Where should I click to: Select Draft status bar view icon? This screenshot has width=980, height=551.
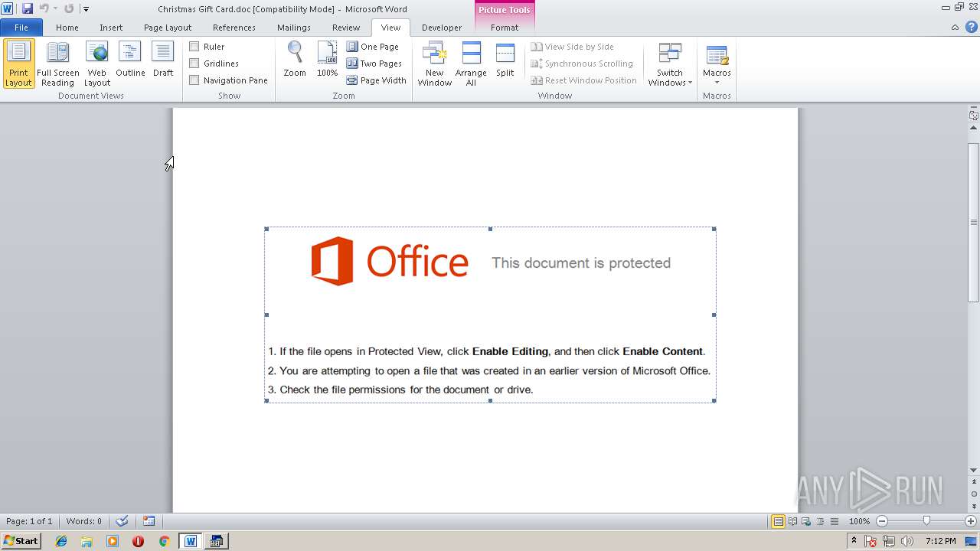[x=834, y=521]
